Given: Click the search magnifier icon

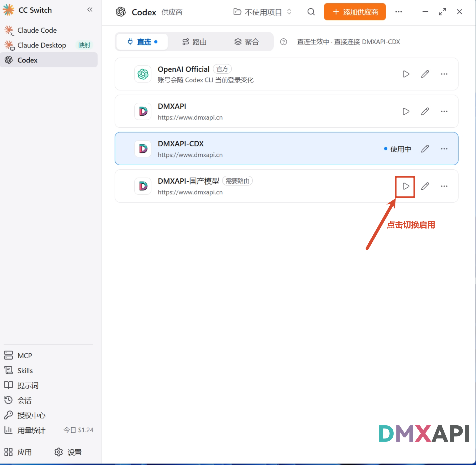Looking at the screenshot, I should coord(311,12).
